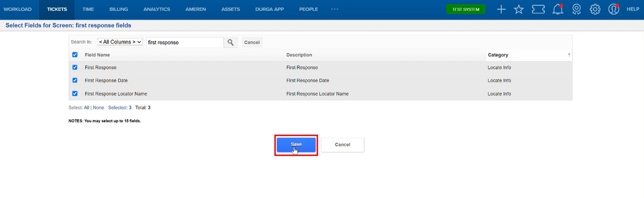Open the All Columns dropdown

(120, 42)
